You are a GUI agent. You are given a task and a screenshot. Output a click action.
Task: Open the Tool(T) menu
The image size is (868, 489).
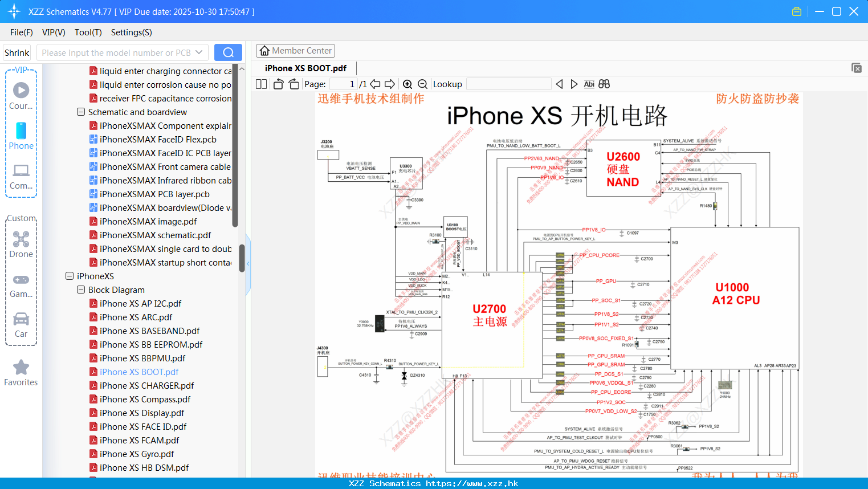tap(88, 32)
